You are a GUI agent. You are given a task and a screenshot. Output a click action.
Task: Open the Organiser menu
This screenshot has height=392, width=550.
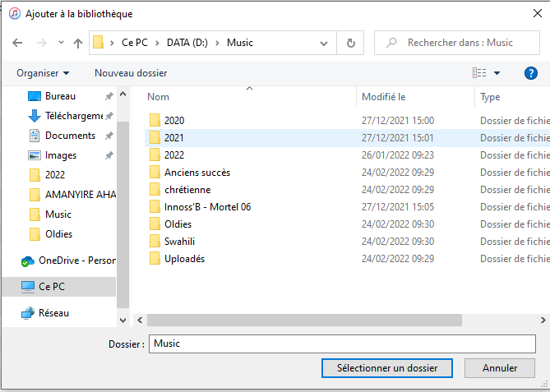[x=43, y=73]
